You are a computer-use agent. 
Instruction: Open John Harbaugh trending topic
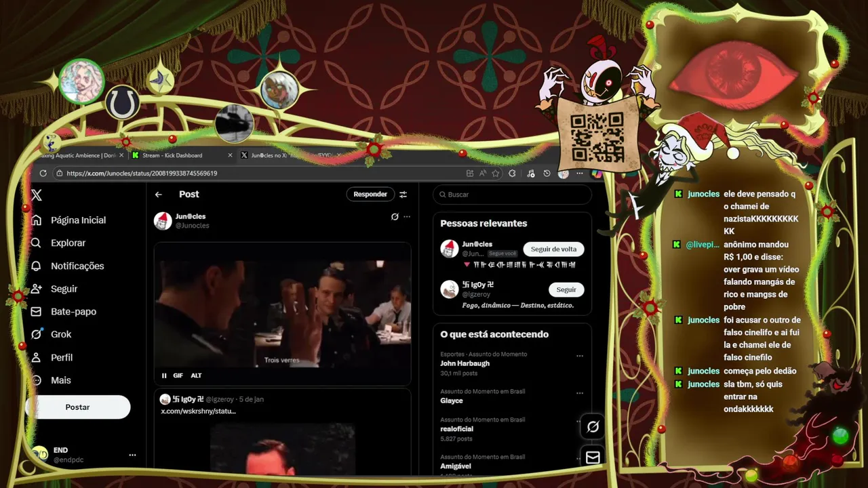(465, 363)
